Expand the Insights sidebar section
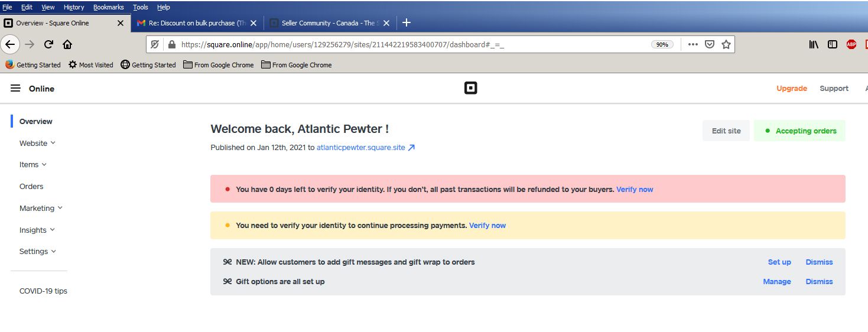 pos(37,230)
